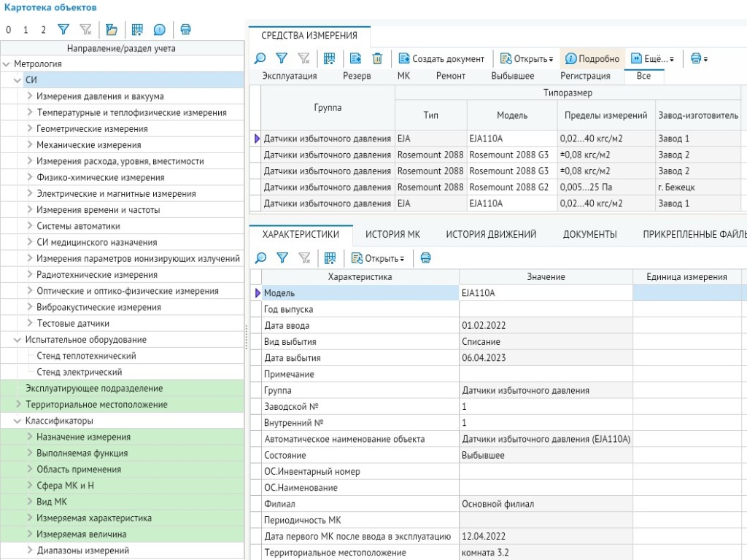Set tree level to 2
This screenshot has width=747, height=560.
coord(43,30)
